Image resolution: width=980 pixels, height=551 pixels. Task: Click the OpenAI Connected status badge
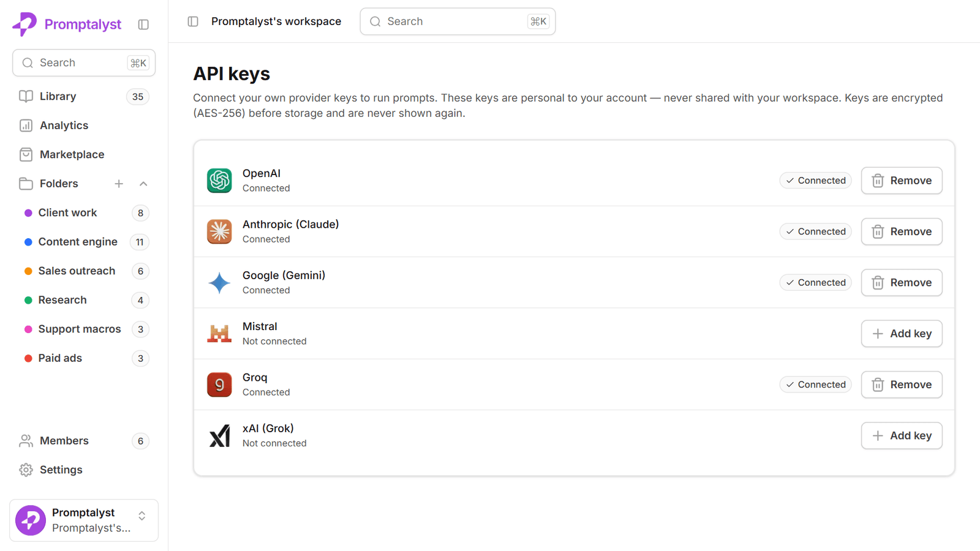coord(815,181)
